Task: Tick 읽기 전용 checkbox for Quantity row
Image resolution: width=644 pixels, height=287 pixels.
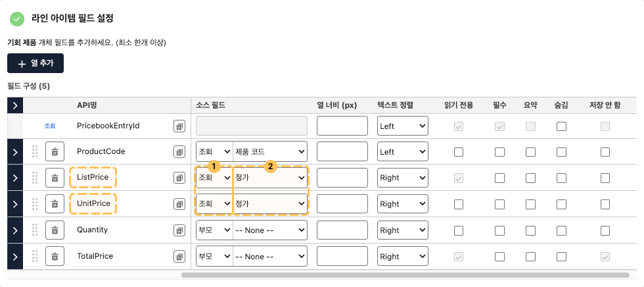Action: [459, 230]
